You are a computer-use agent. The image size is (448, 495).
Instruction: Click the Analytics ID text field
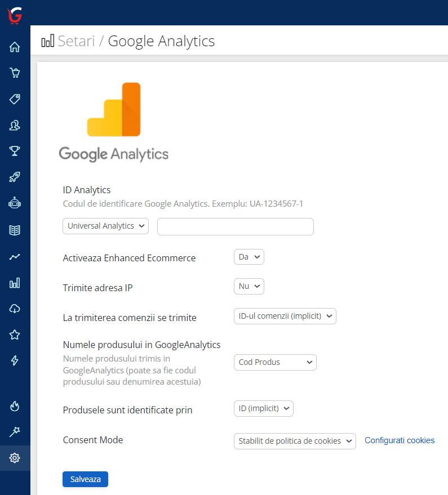coord(235,226)
